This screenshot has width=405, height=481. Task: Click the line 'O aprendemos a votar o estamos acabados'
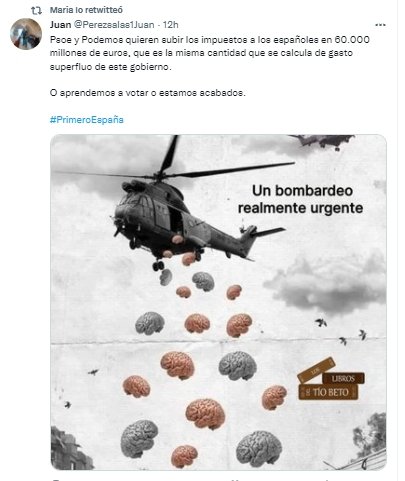(x=148, y=93)
